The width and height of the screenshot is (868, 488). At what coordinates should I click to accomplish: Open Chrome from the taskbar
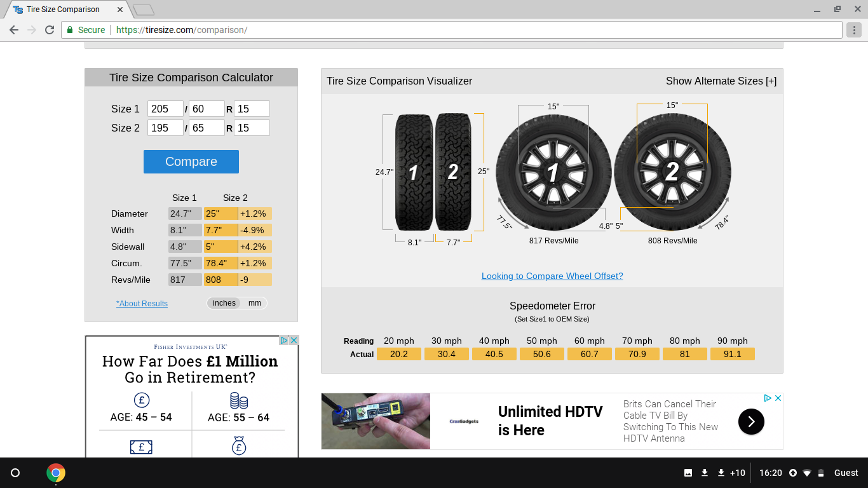click(x=55, y=473)
